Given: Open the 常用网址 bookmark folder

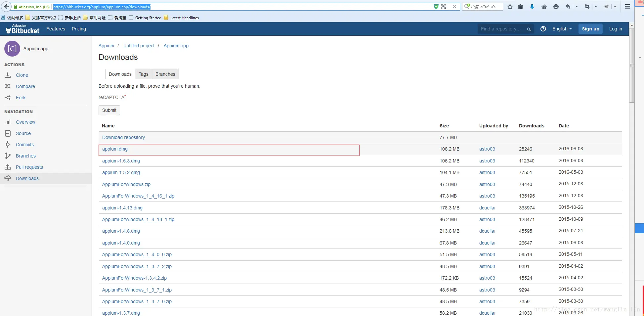Looking at the screenshot, I should tap(95, 18).
